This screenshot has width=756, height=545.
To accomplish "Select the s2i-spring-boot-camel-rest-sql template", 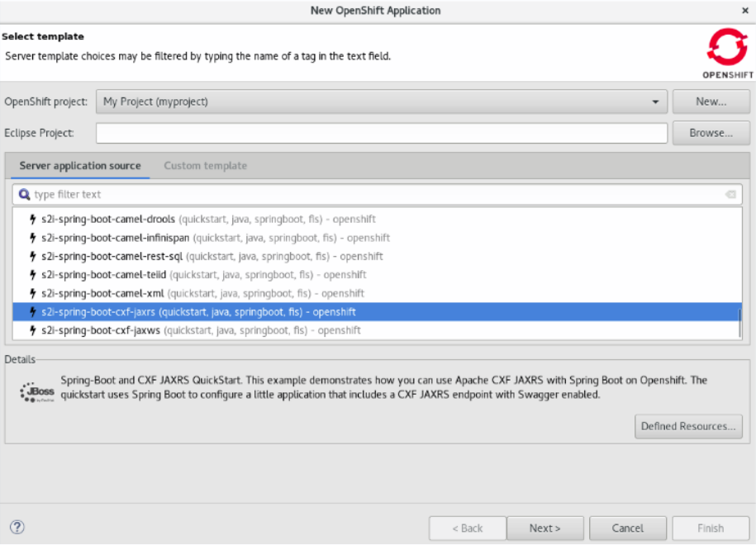I will coord(377,256).
